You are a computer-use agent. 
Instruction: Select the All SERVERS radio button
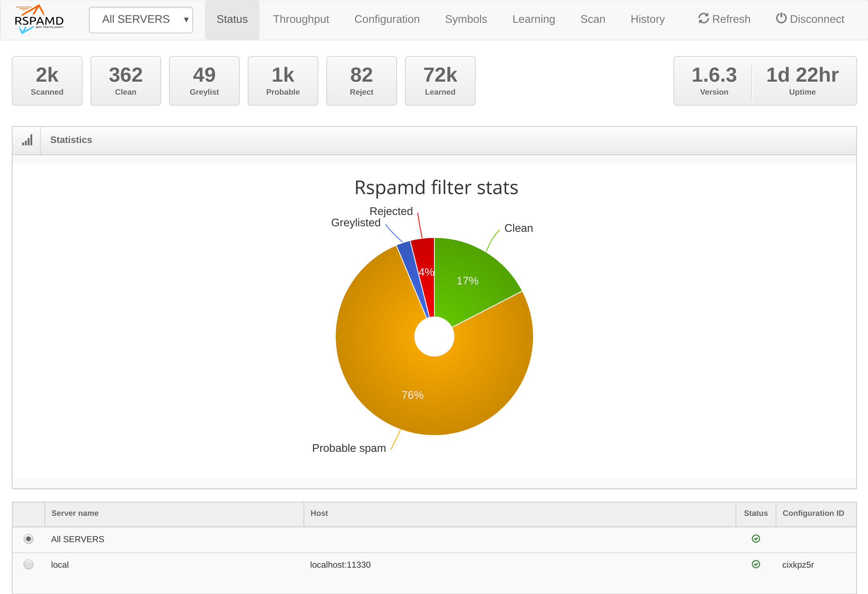pyautogui.click(x=28, y=539)
